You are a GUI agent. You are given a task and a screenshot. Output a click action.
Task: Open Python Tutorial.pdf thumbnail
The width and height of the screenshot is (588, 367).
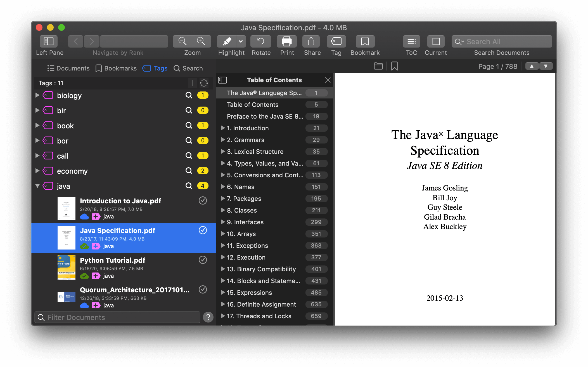point(67,267)
